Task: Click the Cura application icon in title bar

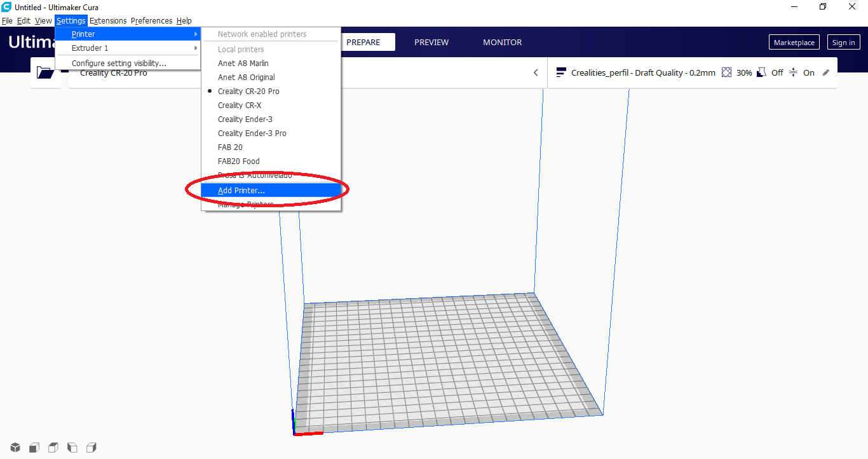Action: click(x=6, y=7)
